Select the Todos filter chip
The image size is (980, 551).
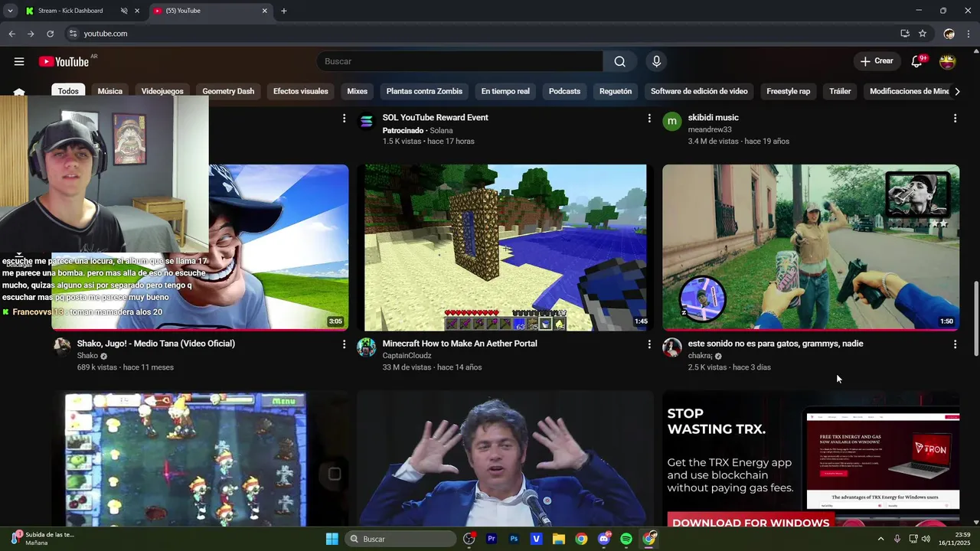[68, 91]
